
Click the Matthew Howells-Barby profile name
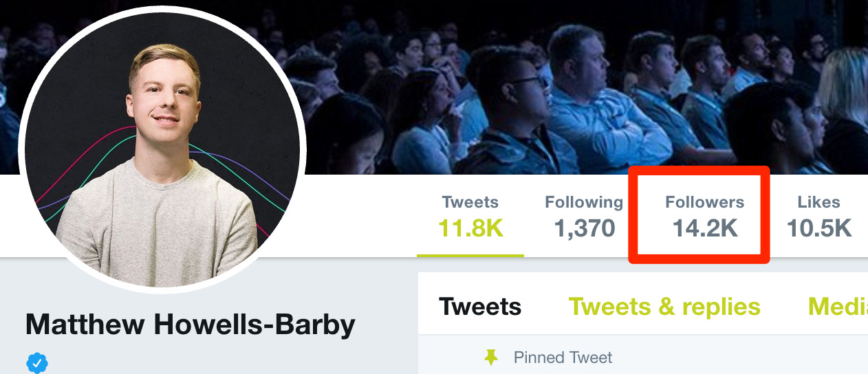coord(191,324)
